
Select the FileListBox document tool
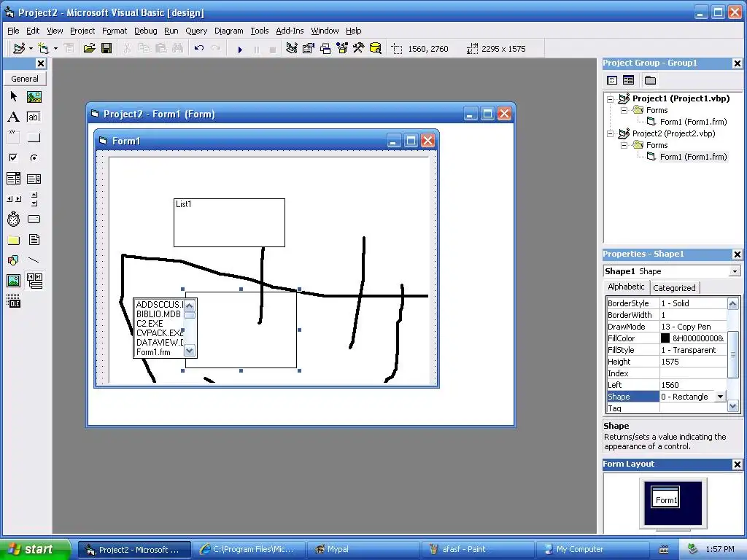(34, 240)
